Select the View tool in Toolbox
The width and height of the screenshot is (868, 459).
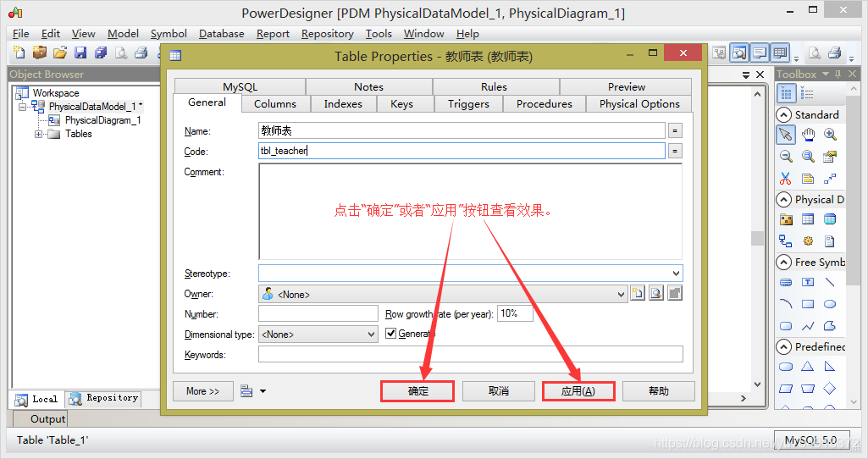pyautogui.click(x=830, y=219)
